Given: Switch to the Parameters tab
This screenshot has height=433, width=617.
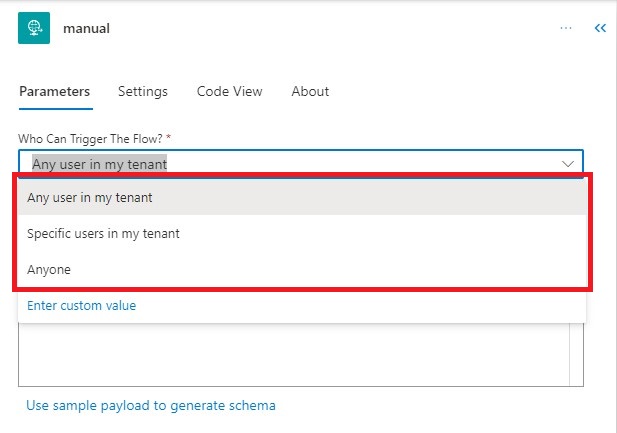Looking at the screenshot, I should coord(54,91).
